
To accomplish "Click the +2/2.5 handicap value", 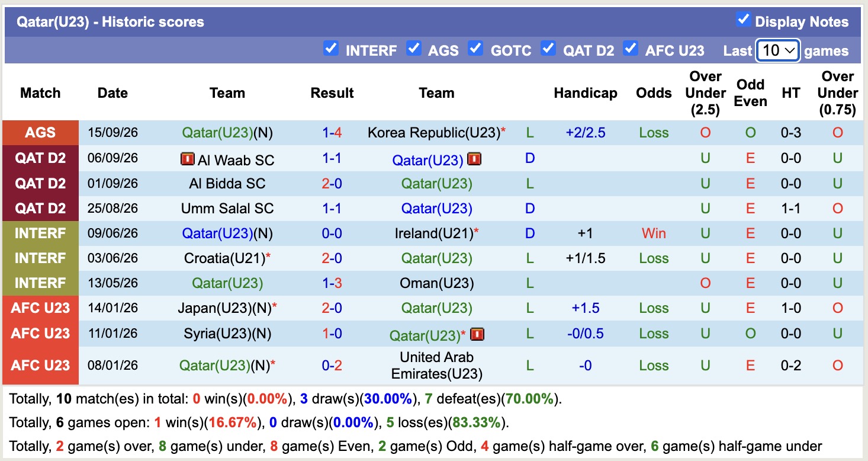I will click(586, 133).
